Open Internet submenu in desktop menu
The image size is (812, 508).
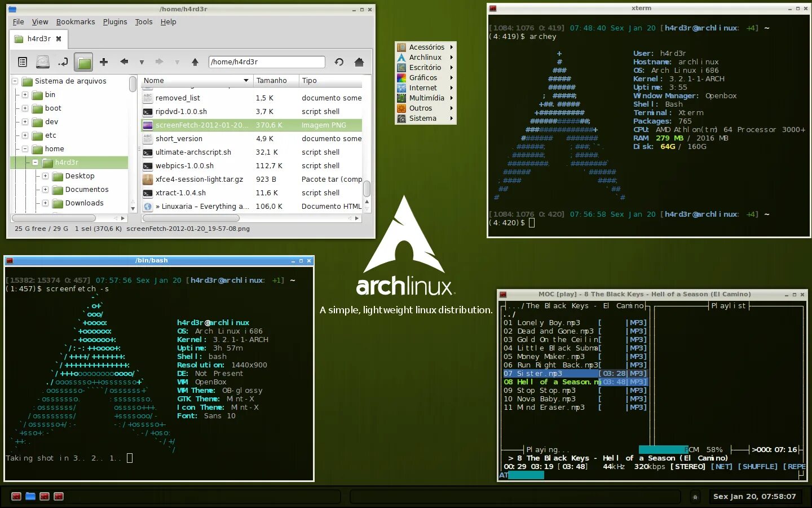[426, 88]
